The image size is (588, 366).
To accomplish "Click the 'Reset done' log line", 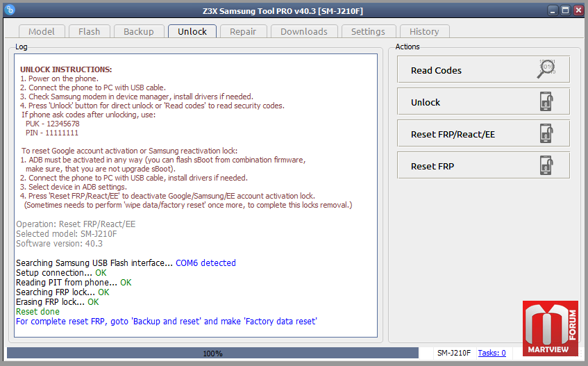I will (x=37, y=312).
